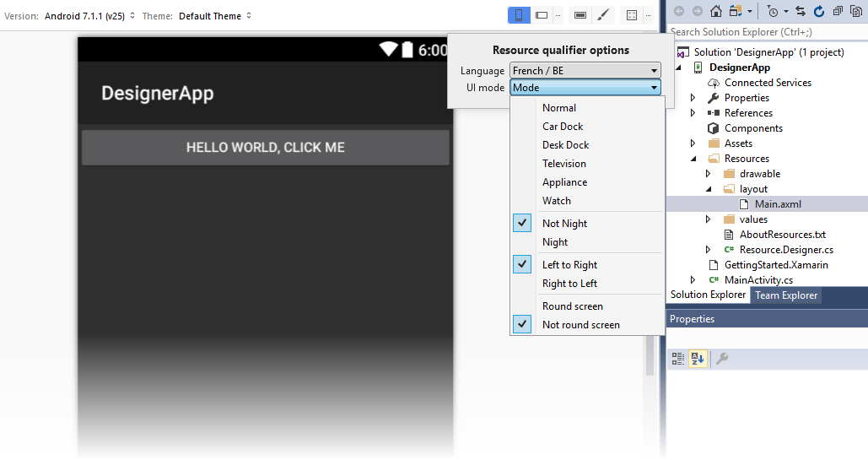The image size is (868, 460).
Task: Open Pending Changes Filter dropdown arrow
Action: coord(785,11)
